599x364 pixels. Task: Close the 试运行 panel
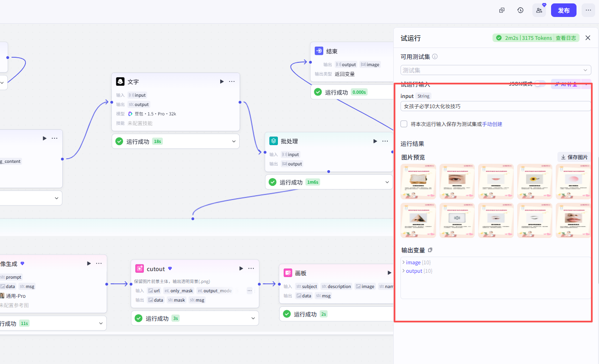pyautogui.click(x=588, y=38)
